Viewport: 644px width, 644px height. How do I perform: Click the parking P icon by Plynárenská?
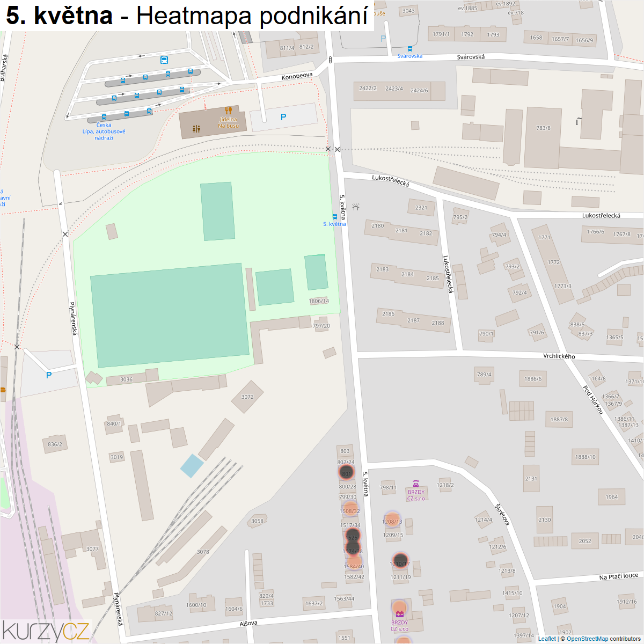pyautogui.click(x=48, y=375)
